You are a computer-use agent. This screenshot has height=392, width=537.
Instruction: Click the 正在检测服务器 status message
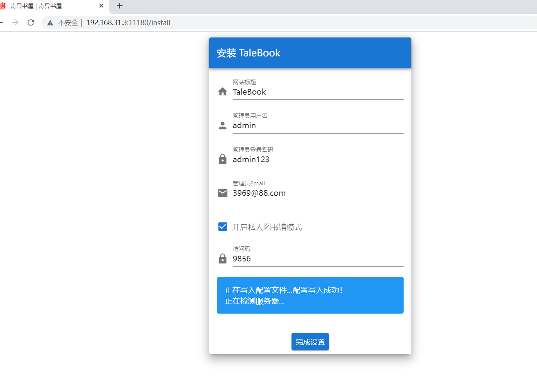point(254,301)
